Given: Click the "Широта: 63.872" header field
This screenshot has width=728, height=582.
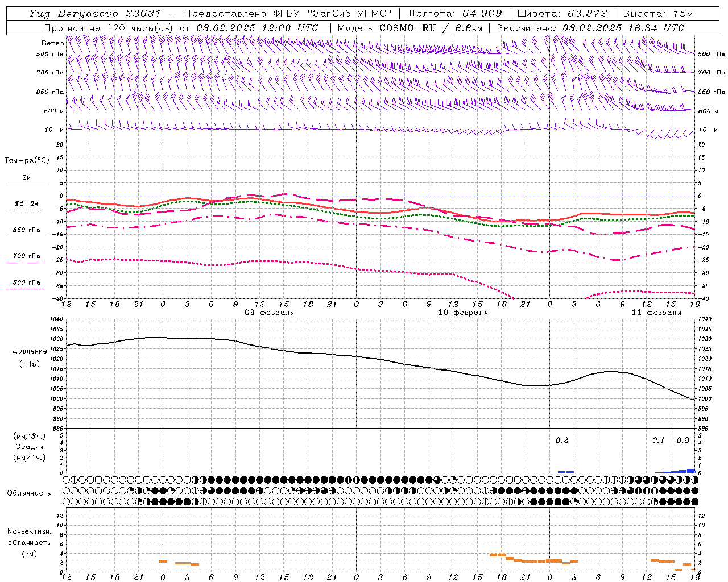Looking at the screenshot, I should point(562,14).
